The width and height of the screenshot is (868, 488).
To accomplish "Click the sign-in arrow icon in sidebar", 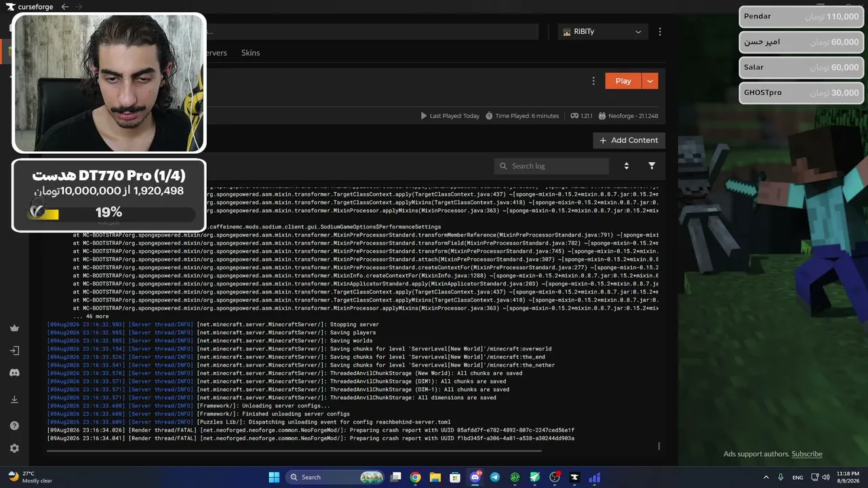I will click(x=14, y=350).
